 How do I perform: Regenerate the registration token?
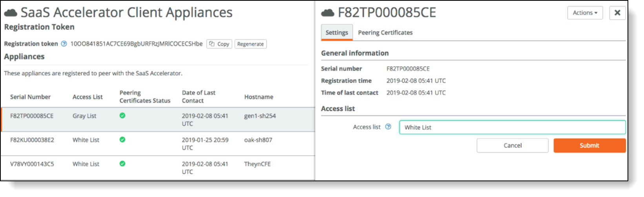pos(250,44)
